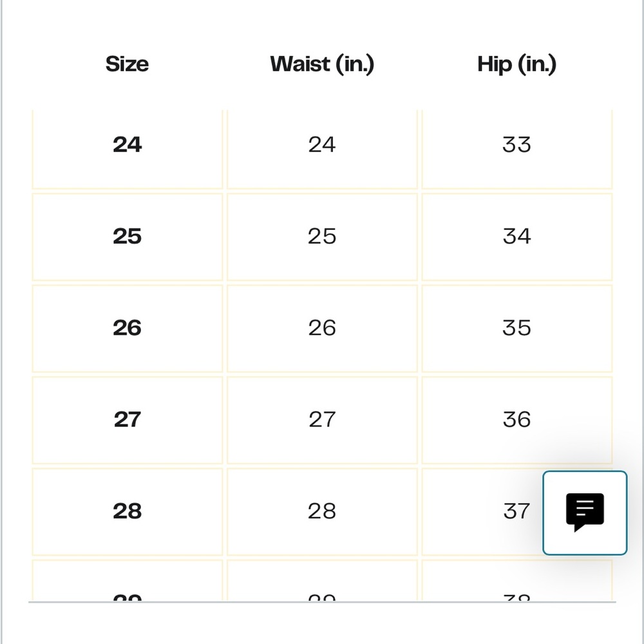This screenshot has width=644, height=644.
Task: Click the hip 35 value cell
Action: tap(516, 328)
